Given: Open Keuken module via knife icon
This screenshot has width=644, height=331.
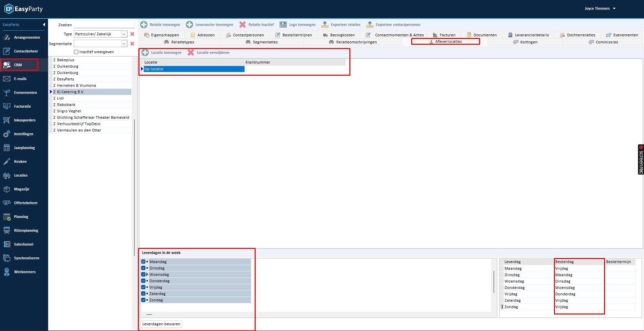Looking at the screenshot, I should tap(7, 161).
